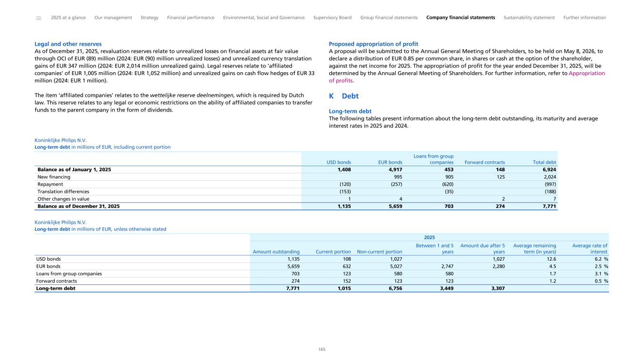Open the hamburger menu icon
Image resolution: width=644 pixels, height=364 pixels.
coord(39,18)
